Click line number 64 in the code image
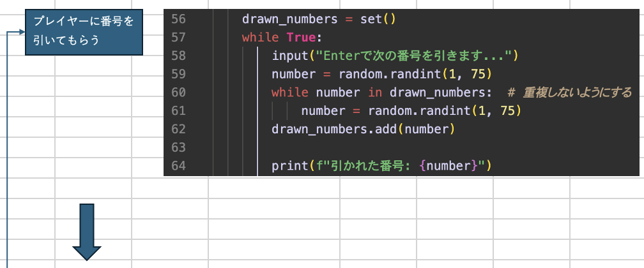 178,166
